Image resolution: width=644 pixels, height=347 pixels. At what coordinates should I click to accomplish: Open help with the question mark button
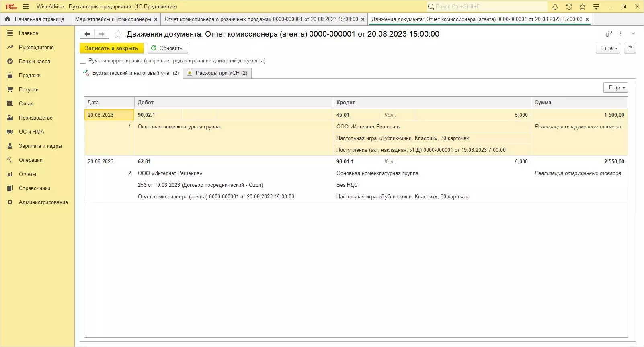click(630, 48)
